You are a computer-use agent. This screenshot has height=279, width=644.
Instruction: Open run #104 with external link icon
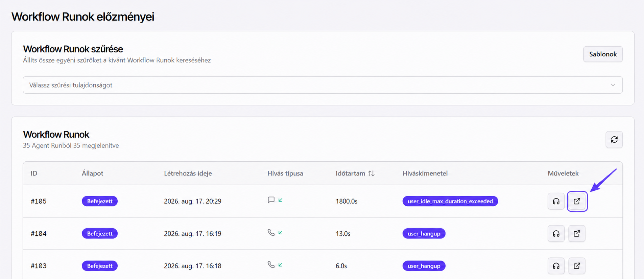tap(577, 234)
